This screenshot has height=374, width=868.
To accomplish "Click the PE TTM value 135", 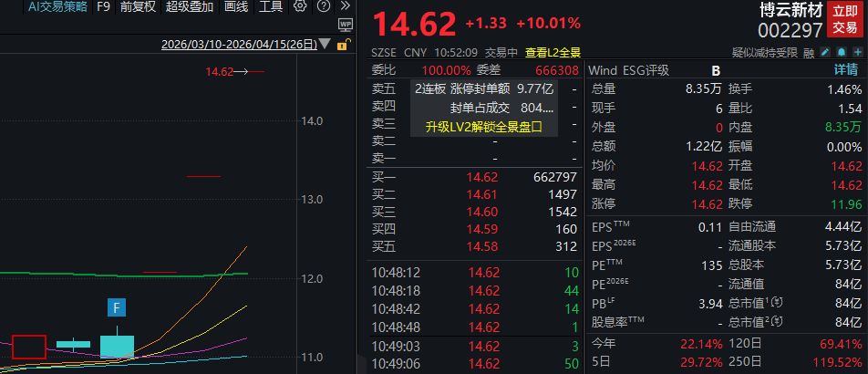I will [x=713, y=265].
